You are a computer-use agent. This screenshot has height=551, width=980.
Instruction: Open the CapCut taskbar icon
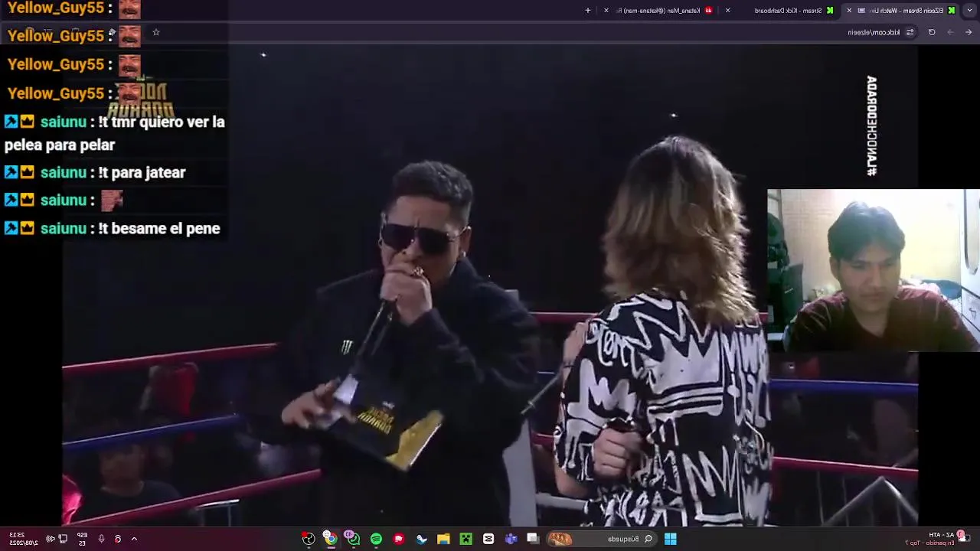click(488, 539)
